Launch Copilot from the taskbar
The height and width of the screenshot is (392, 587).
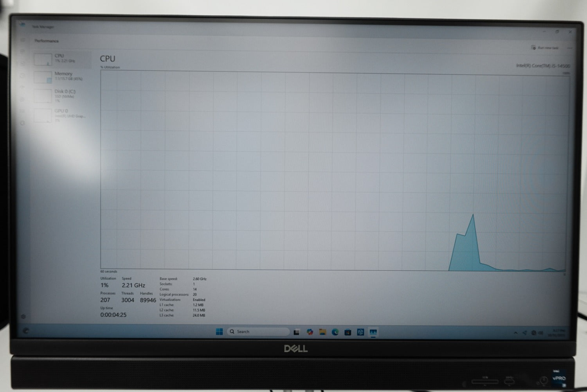[x=310, y=332]
